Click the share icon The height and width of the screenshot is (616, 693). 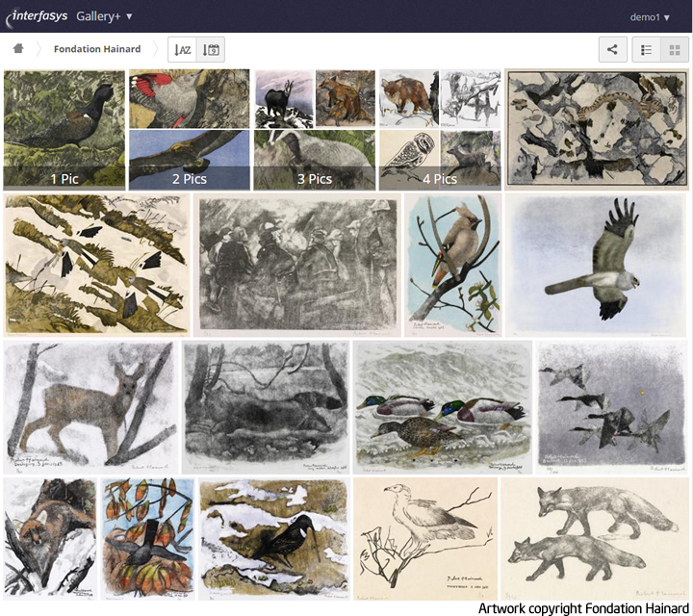tap(612, 49)
